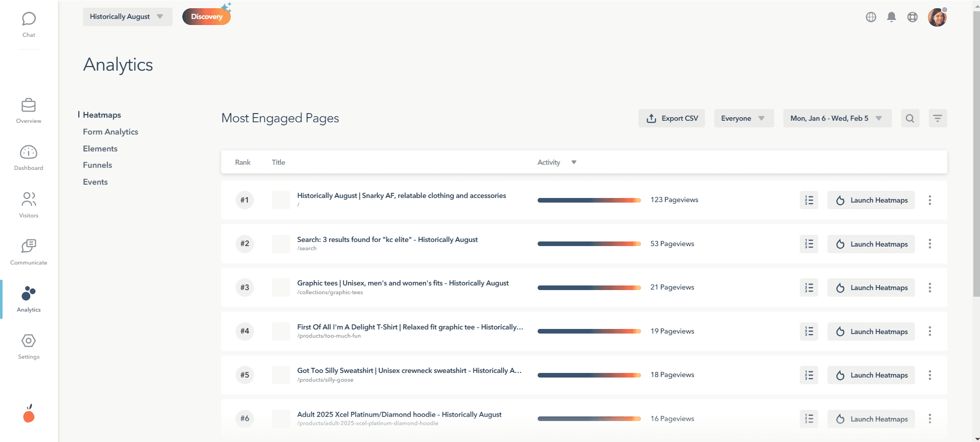This screenshot has width=980, height=442.
Task: Click the 21 Pageviews activity bar
Action: [x=589, y=288]
